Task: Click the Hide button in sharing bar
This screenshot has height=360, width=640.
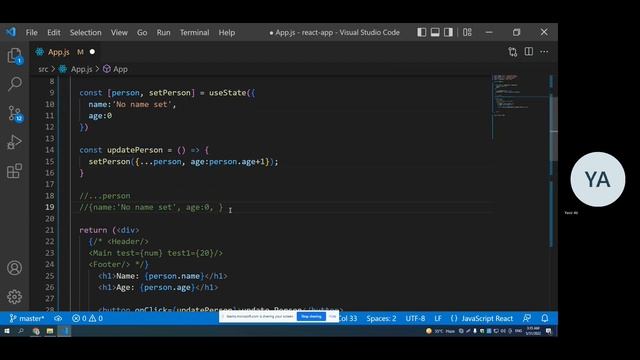Action: tap(332, 316)
